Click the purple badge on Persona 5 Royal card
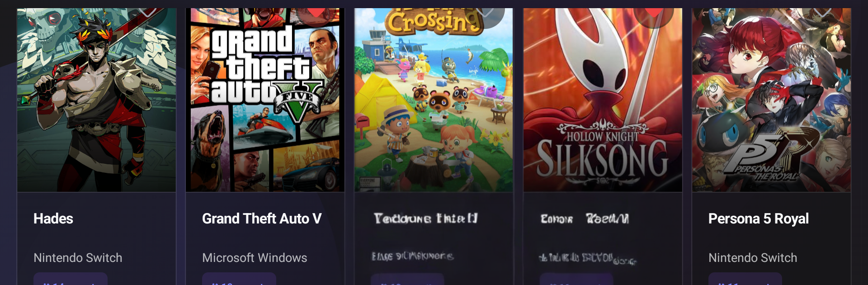 745,279
